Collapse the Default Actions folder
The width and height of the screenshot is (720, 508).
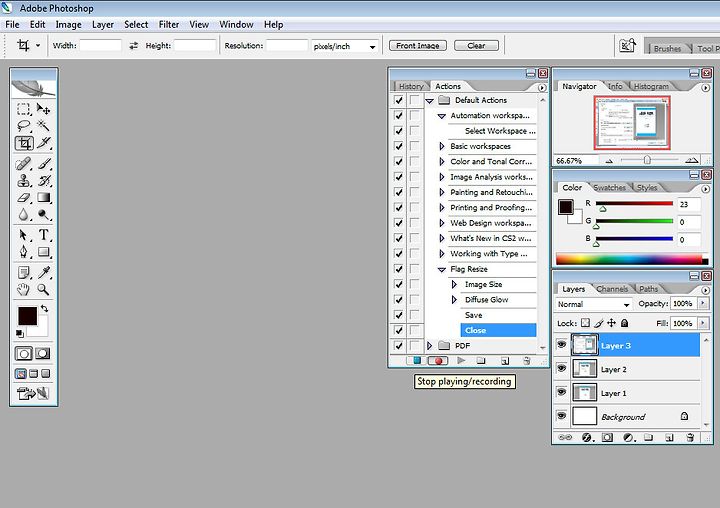click(x=430, y=101)
